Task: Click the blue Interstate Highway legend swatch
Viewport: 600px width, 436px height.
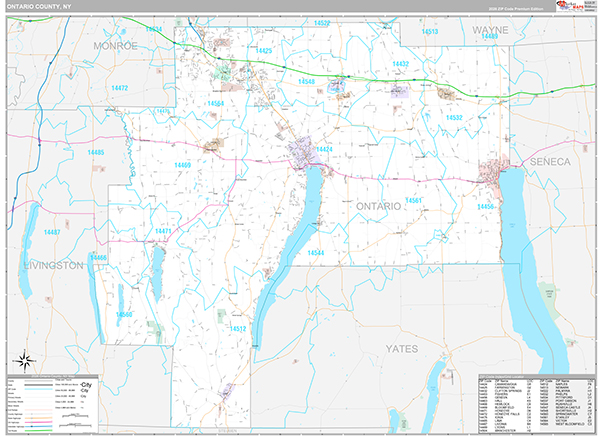Action: [x=39, y=426]
